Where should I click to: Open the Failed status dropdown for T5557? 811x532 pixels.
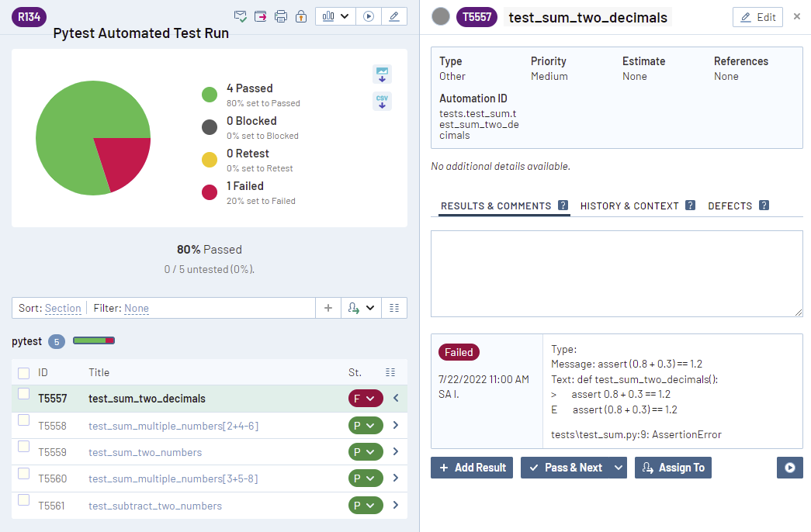(x=366, y=399)
